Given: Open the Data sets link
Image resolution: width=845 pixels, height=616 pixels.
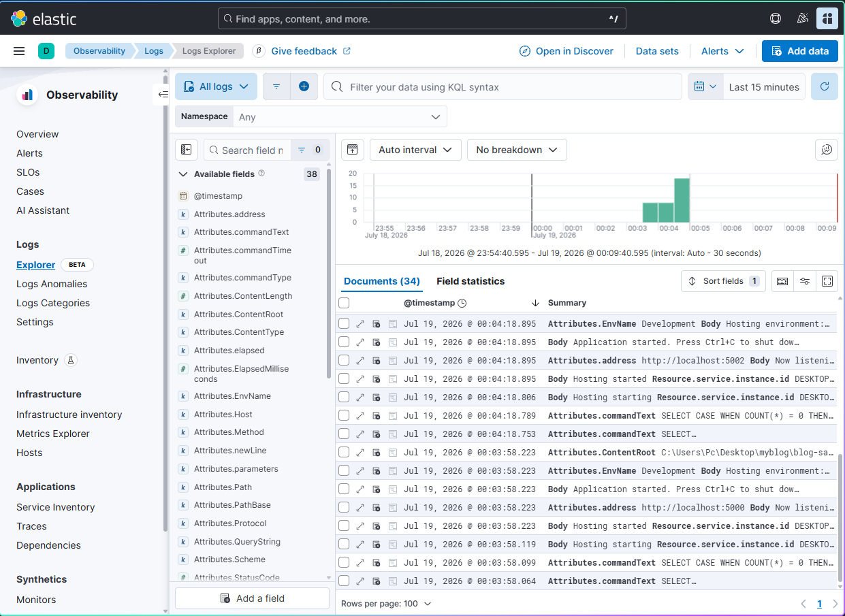Looking at the screenshot, I should click(x=657, y=51).
